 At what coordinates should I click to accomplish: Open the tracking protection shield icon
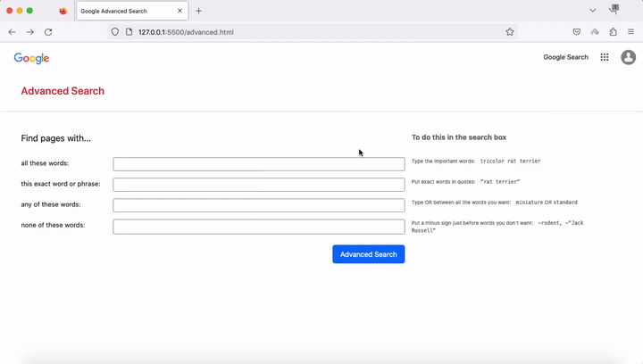pos(115,32)
